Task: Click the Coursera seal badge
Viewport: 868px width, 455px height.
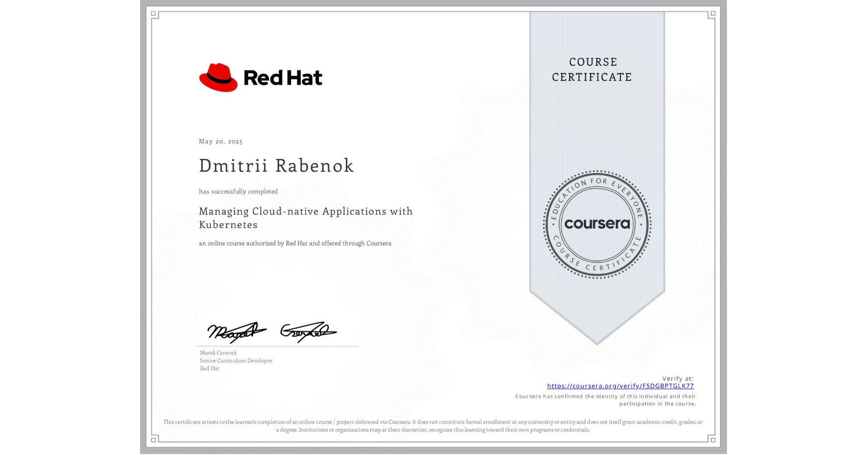Action: click(597, 225)
